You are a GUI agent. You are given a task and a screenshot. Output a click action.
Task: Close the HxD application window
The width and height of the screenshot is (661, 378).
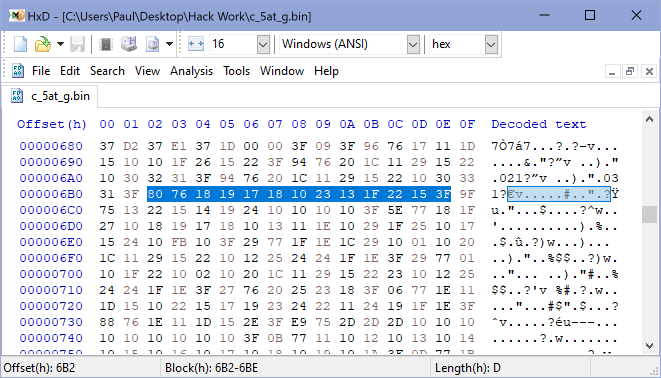pos(636,16)
